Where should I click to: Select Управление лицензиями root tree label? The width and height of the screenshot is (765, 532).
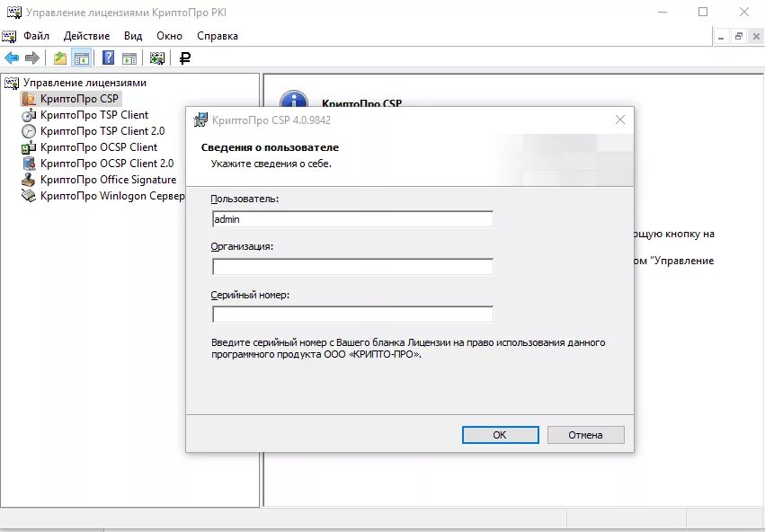point(85,83)
